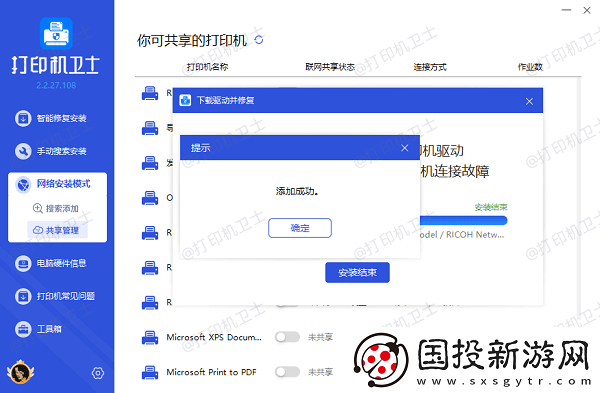Viewport: 600px width, 393px height.
Task: Click the printer name Microsoft Print to PDF
Action: point(211,372)
